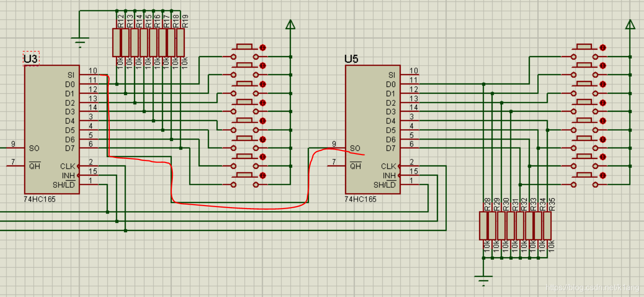Click resistor R15

pos(144,42)
